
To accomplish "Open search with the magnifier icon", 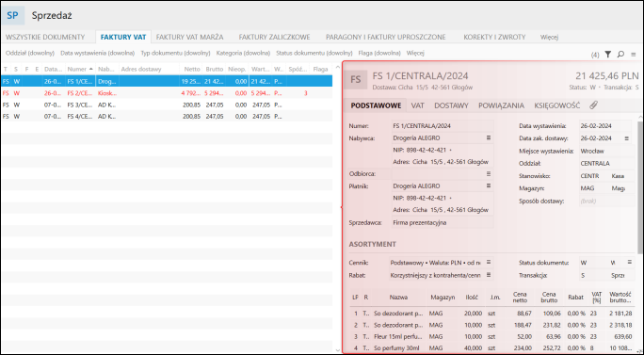I will [x=620, y=55].
